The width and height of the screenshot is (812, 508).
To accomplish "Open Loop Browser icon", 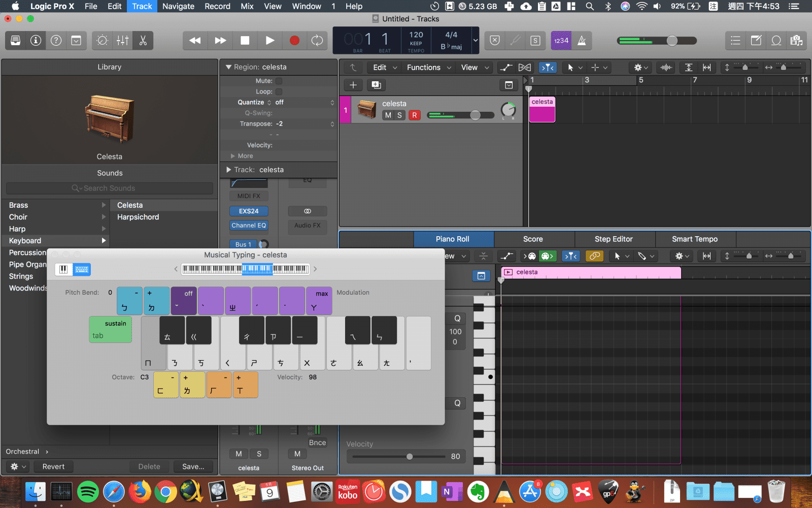I will [776, 41].
